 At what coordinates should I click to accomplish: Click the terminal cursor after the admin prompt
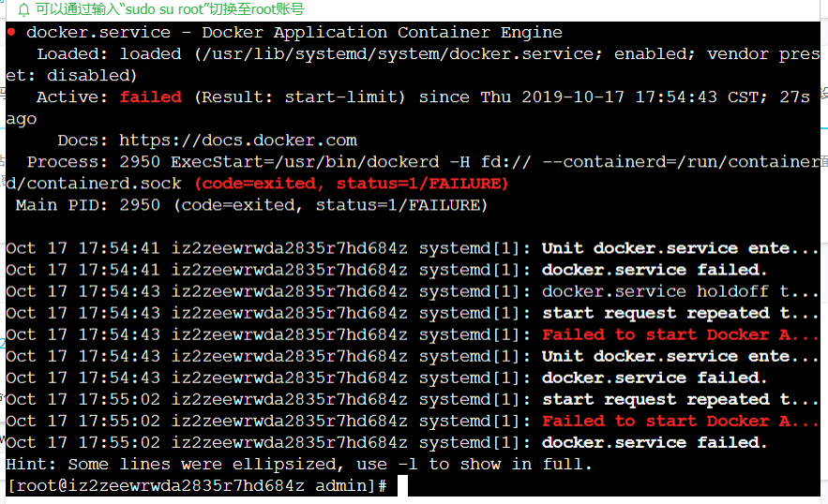(x=402, y=485)
